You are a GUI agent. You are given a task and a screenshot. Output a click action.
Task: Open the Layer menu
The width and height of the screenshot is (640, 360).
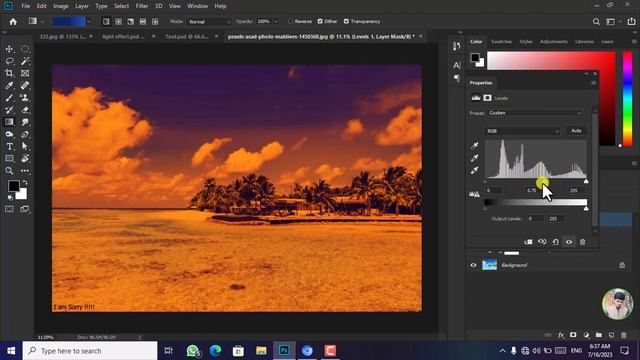tap(82, 6)
